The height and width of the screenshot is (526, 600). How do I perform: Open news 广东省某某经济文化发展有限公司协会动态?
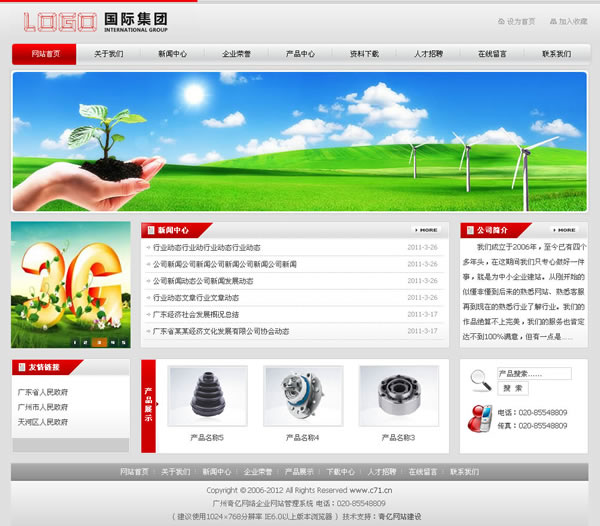click(x=221, y=331)
